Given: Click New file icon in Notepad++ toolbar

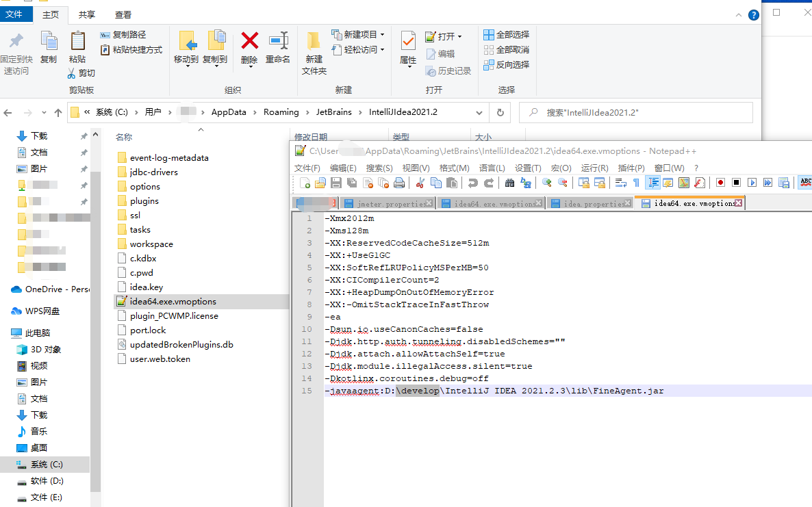Looking at the screenshot, I should tap(305, 183).
